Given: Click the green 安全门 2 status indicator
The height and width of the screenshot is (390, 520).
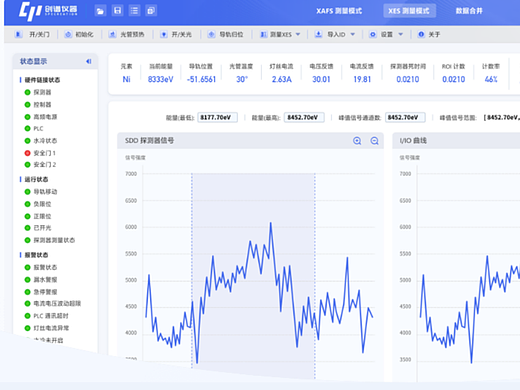Looking at the screenshot, I should 28,165.
